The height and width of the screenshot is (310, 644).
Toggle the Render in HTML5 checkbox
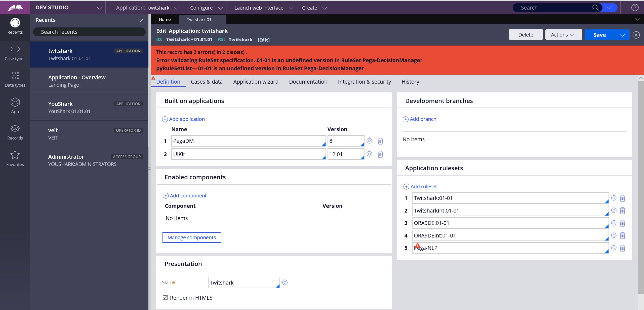point(165,297)
